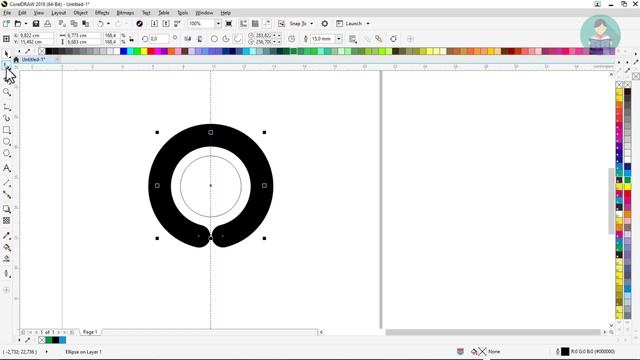Click the Import icon
This screenshot has width=640, height=360.
point(154,24)
